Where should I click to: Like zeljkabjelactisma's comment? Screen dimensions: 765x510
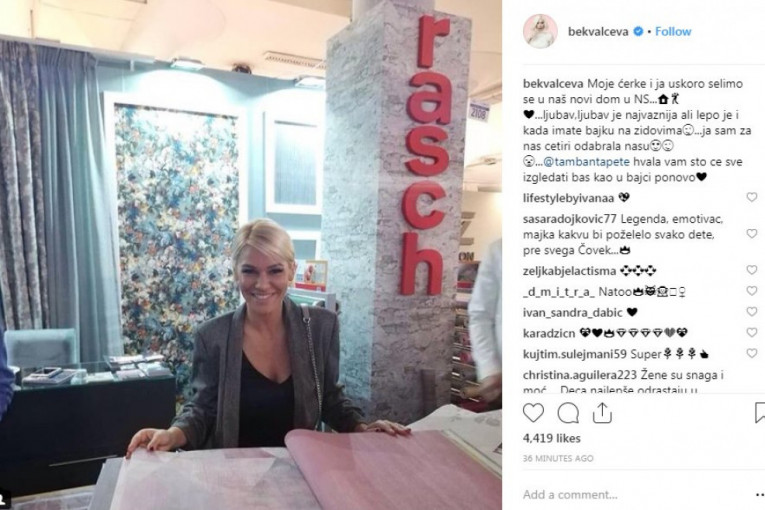point(751,270)
